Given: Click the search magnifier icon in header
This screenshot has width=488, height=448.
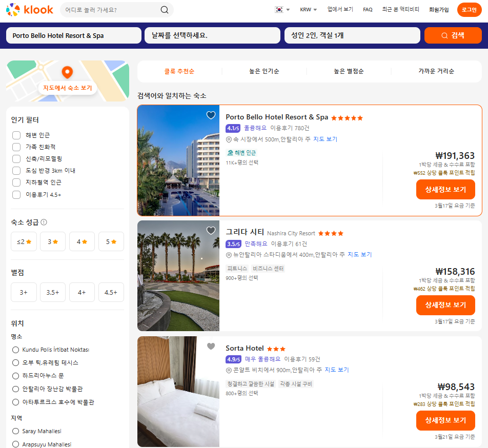Looking at the screenshot, I should (165, 10).
